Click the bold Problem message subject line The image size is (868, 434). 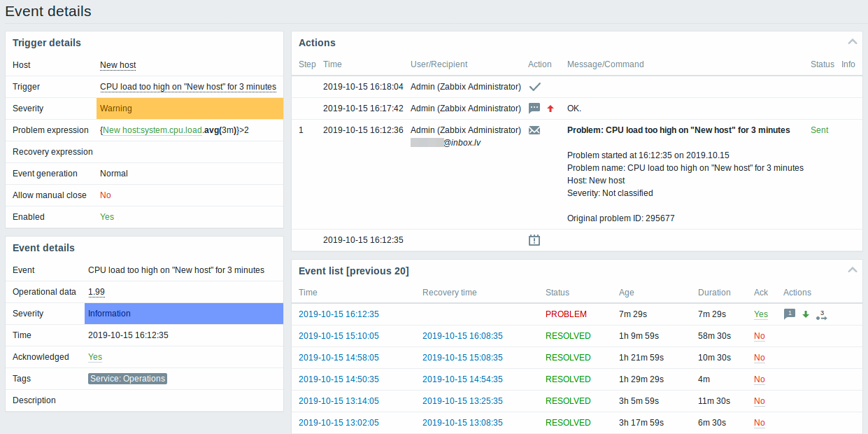tap(678, 130)
